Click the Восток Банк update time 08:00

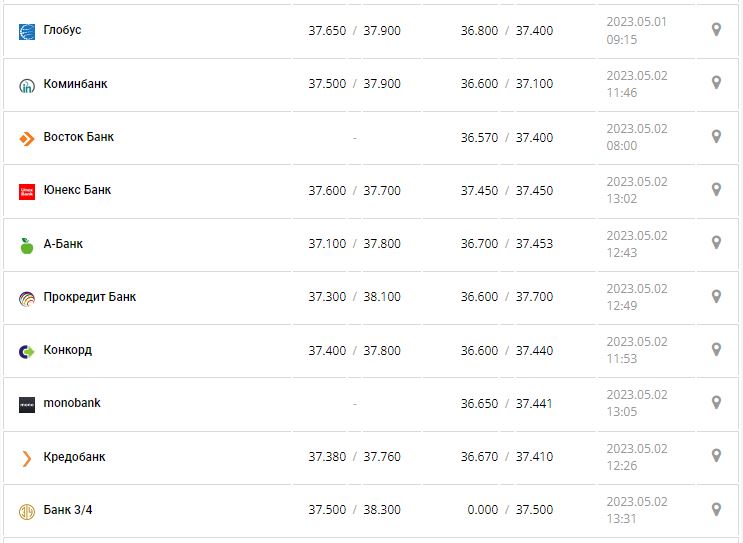(x=621, y=146)
